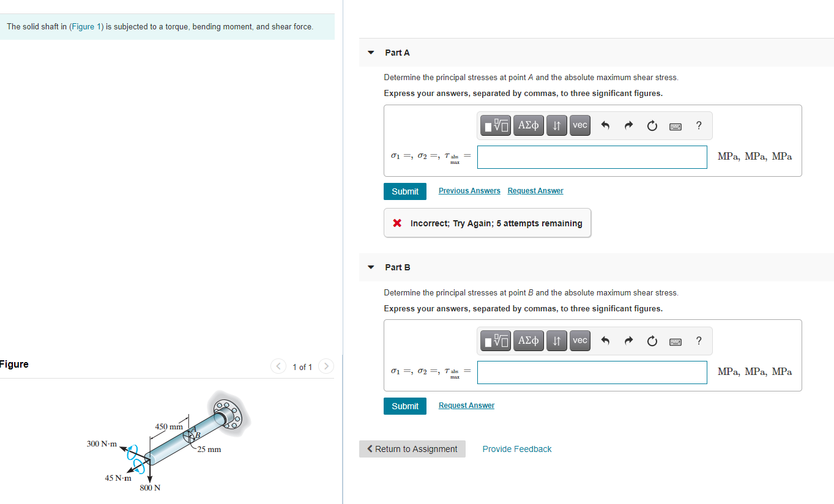This screenshot has width=834, height=504.
Task: Focus the Part B answer input field
Action: 592,372
